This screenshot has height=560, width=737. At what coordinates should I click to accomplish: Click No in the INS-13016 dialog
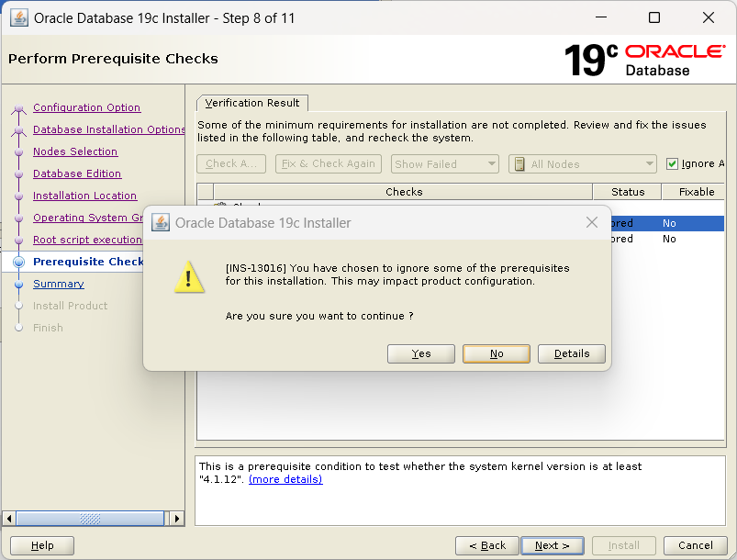(x=496, y=353)
